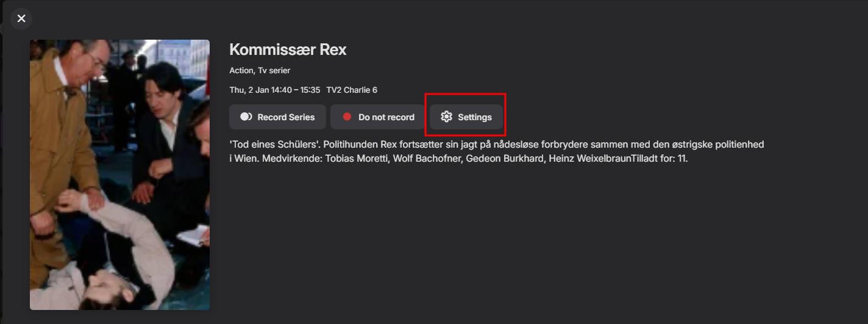
Task: Select the Action genre label
Action: point(241,71)
